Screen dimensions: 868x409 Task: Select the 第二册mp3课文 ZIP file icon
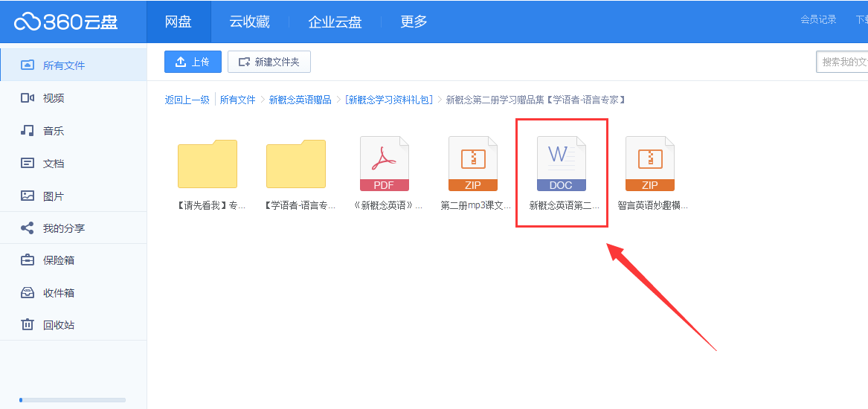tap(473, 164)
